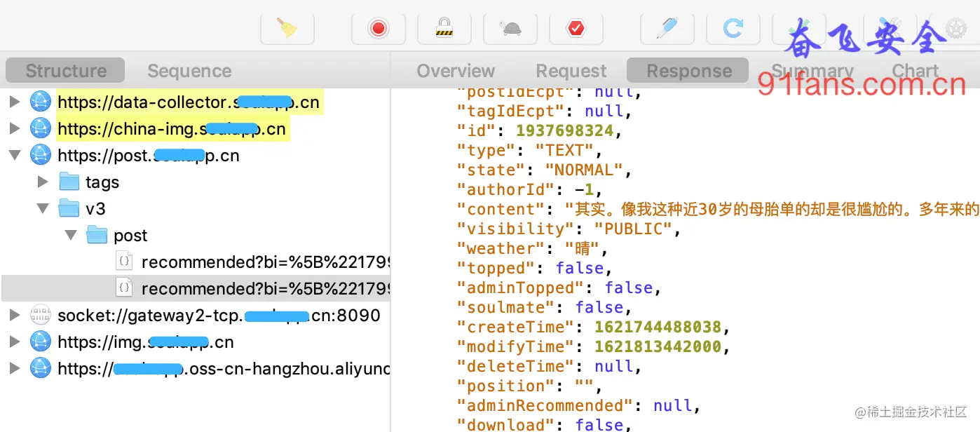Click the "type": "TEXT" line
Screen dimensions: 980x432
click(530, 150)
